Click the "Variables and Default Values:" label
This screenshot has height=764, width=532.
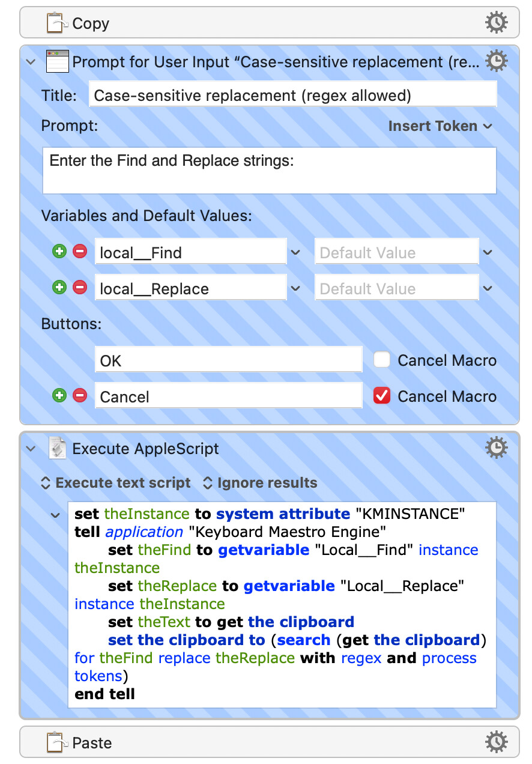pos(147,216)
